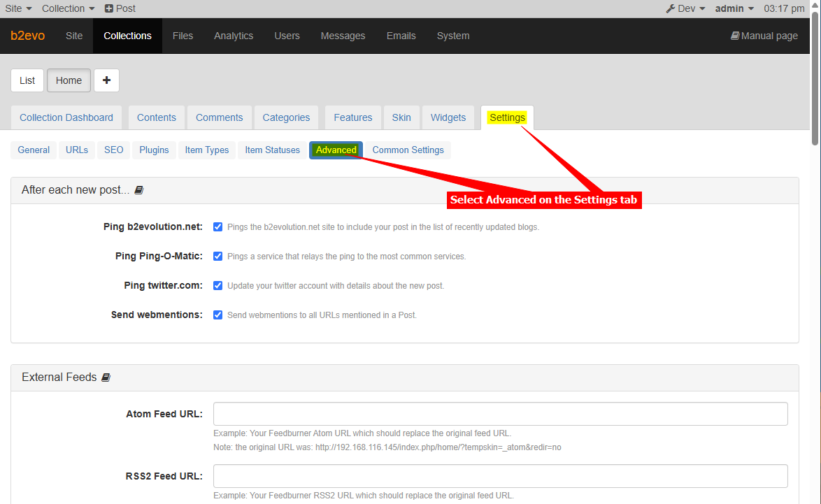Click the Dev wrench icon
The width and height of the screenshot is (821, 504).
point(670,8)
